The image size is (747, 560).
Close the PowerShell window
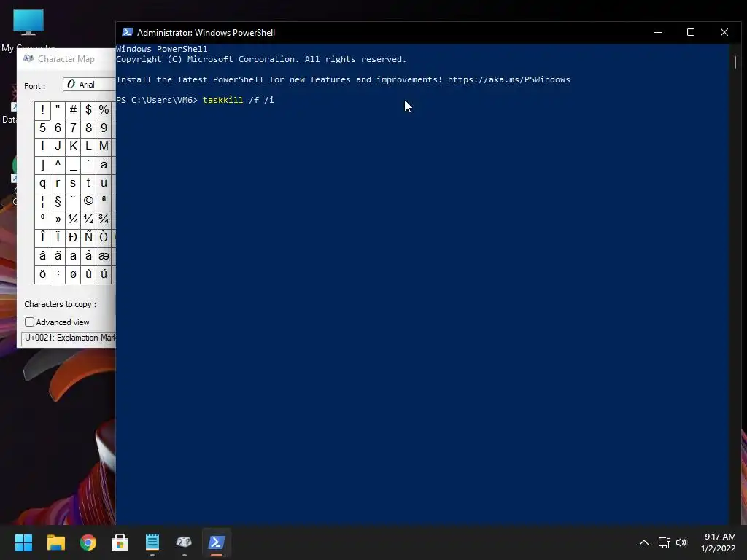(x=724, y=32)
